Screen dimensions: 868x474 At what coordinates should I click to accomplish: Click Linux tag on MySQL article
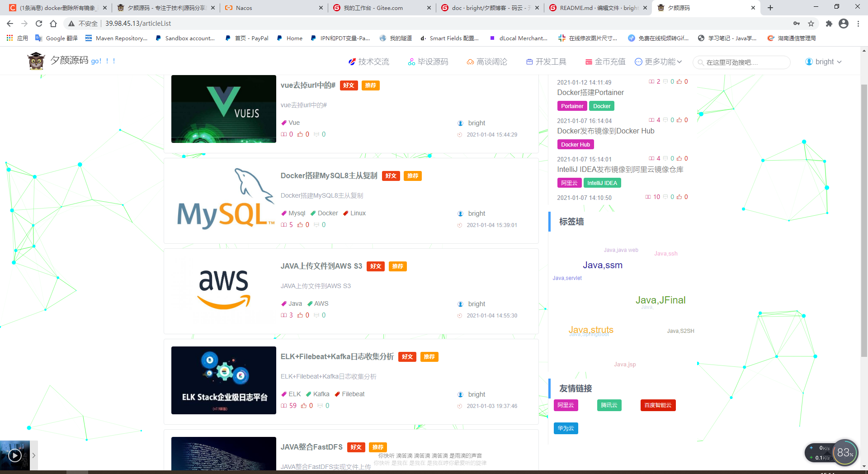click(354, 213)
